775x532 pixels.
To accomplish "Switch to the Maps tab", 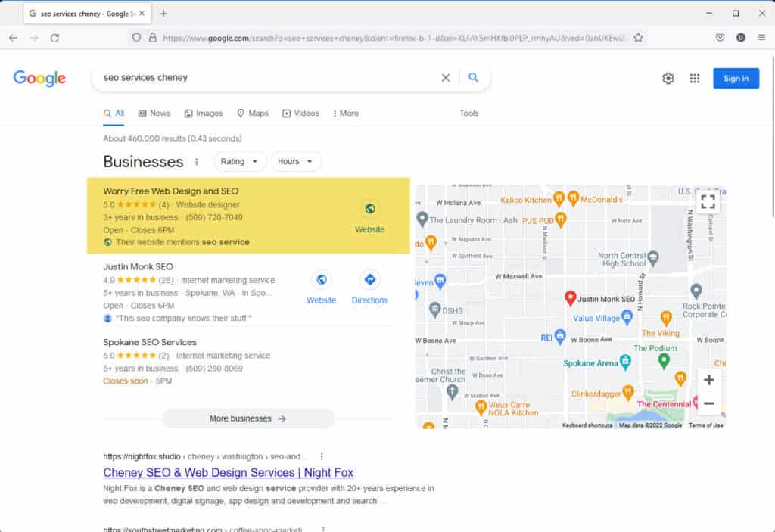I will pyautogui.click(x=253, y=114).
